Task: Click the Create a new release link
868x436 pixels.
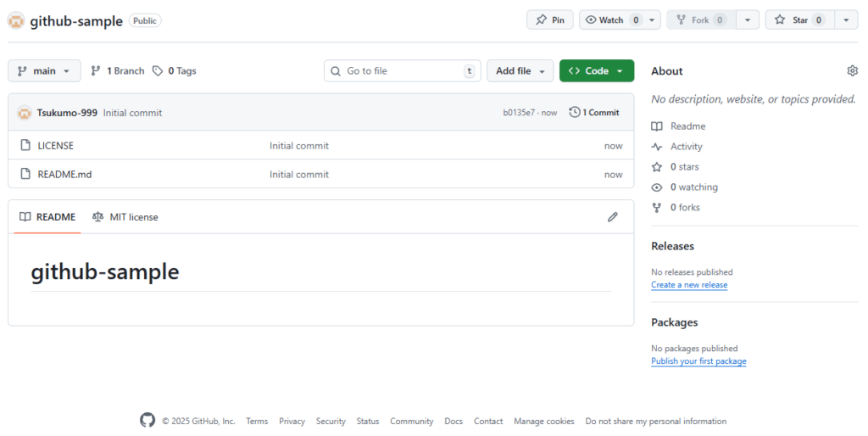Action: [688, 285]
